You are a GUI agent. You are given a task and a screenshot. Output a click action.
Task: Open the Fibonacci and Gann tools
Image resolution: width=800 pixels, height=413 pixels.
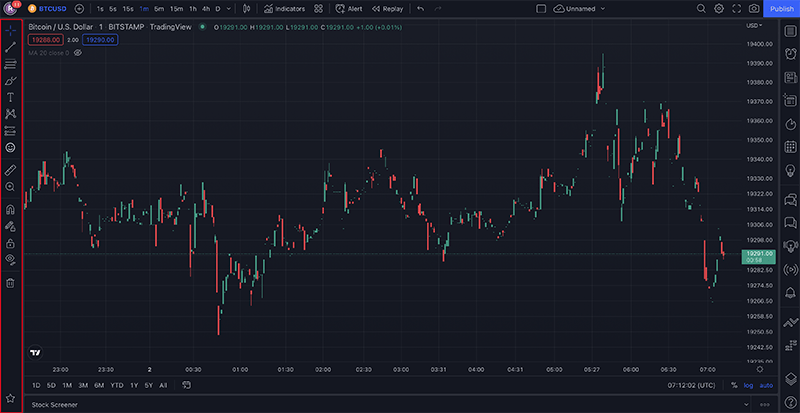pyautogui.click(x=11, y=64)
